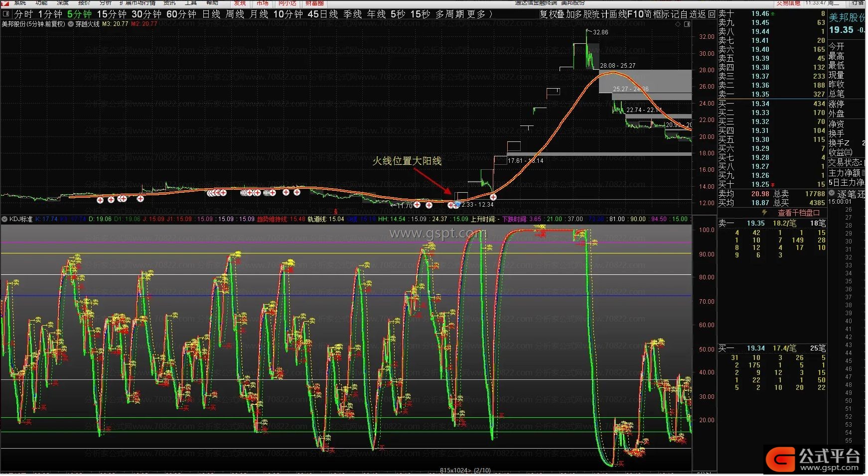Viewport: 868px width, 476px height.
Task: Click 画线 drawing tool button
Action: pyautogui.click(x=617, y=14)
